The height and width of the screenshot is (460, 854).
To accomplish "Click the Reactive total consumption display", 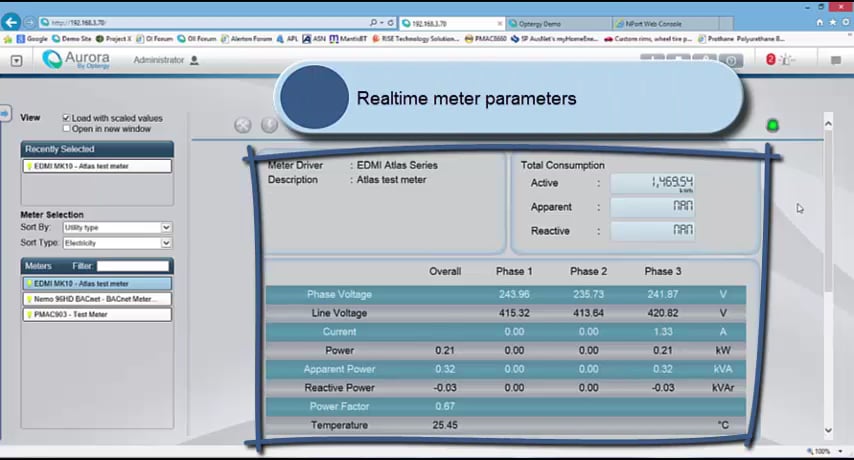I will tap(652, 231).
